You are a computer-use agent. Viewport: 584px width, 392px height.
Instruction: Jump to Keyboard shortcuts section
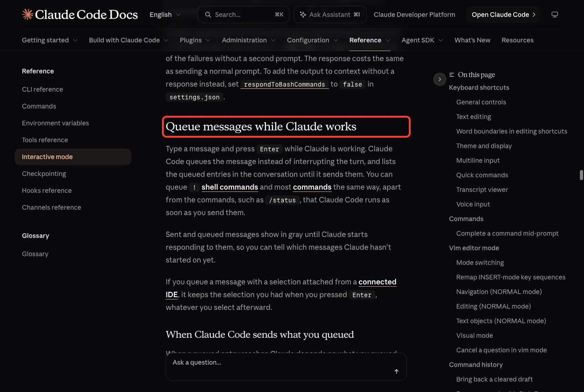479,88
